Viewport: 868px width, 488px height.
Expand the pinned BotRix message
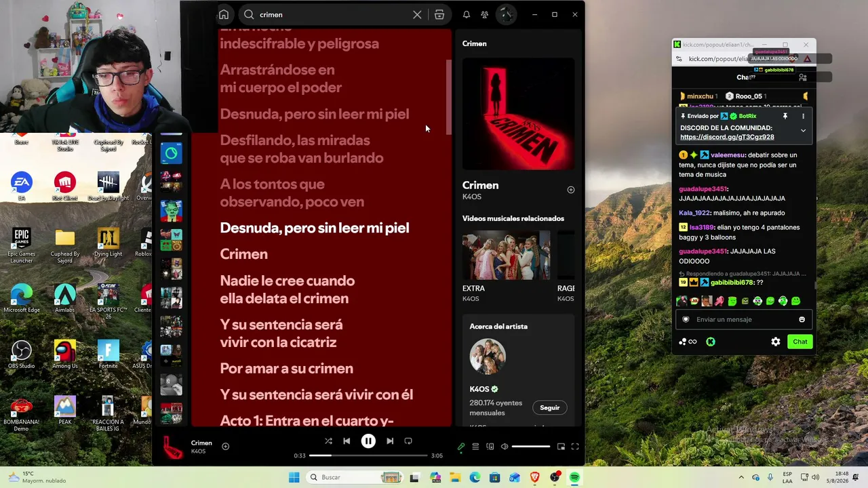point(803,130)
